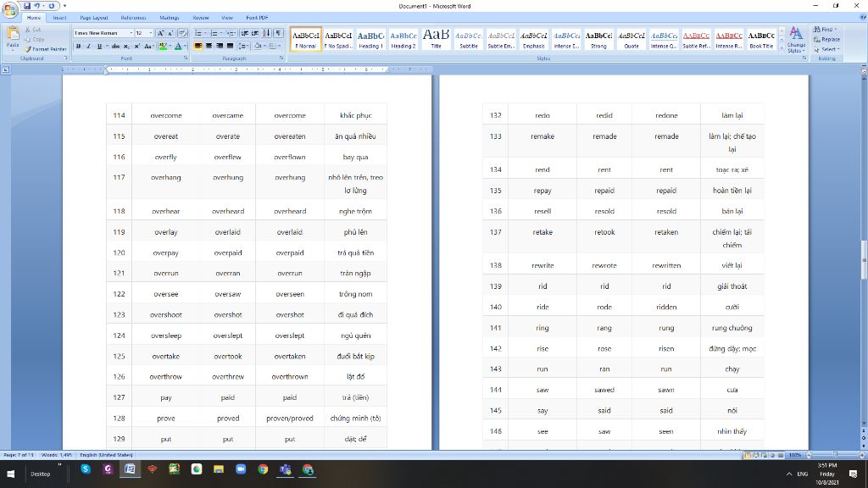Apply bullet list

pos(198,33)
